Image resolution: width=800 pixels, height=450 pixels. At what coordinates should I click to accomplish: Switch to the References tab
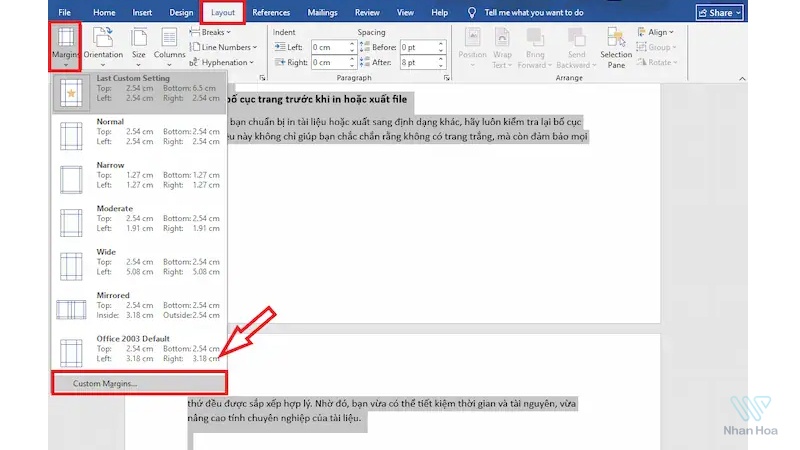[271, 12]
